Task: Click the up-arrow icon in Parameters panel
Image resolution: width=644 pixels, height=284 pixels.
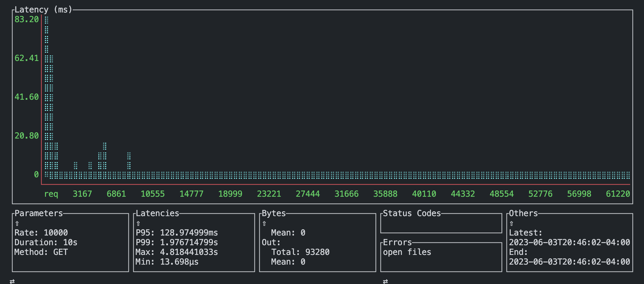Action: click(x=17, y=223)
